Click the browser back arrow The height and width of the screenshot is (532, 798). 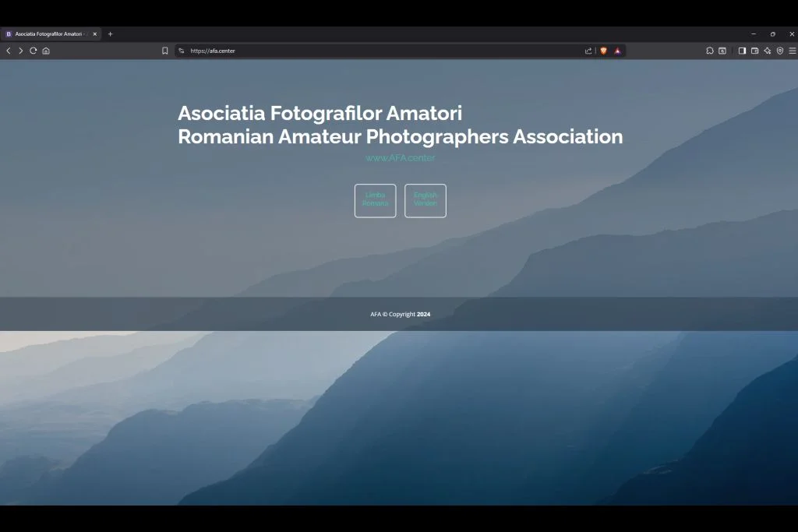[x=9, y=51]
